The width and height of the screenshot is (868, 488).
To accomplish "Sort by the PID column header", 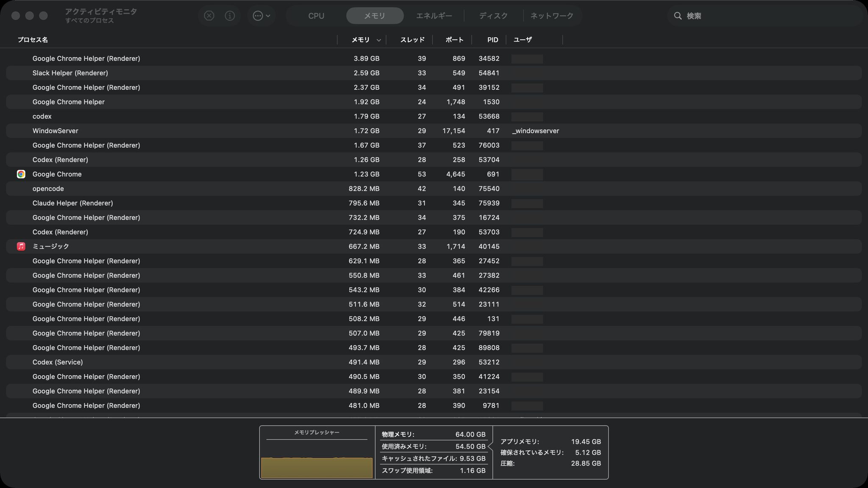I will point(492,40).
